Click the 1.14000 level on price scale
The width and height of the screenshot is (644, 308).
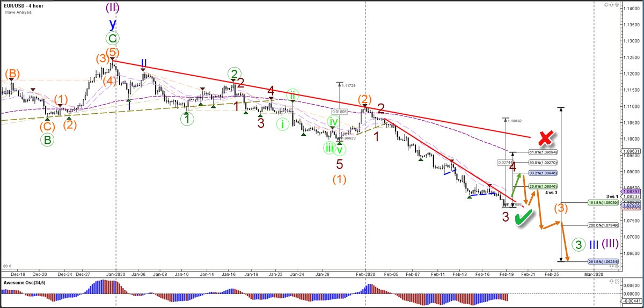(x=632, y=9)
